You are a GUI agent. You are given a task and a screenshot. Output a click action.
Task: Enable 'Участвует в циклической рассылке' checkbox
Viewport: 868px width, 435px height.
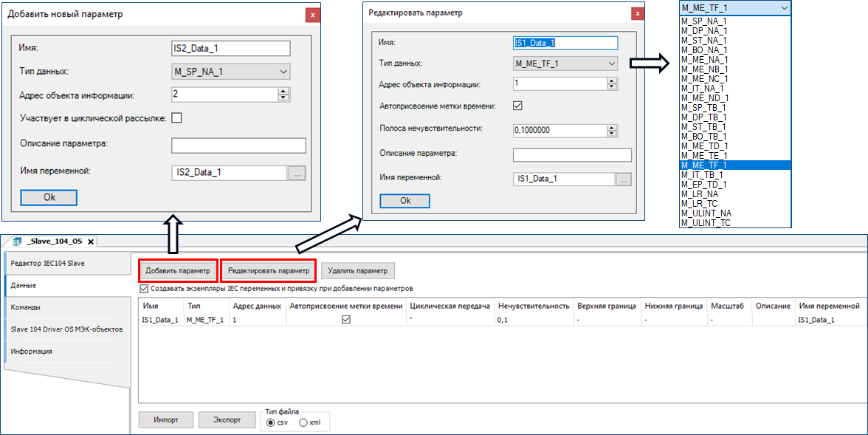[x=176, y=117]
